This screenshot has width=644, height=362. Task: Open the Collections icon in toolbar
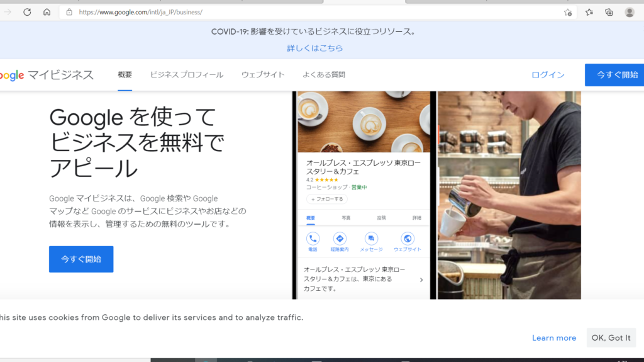609,13
